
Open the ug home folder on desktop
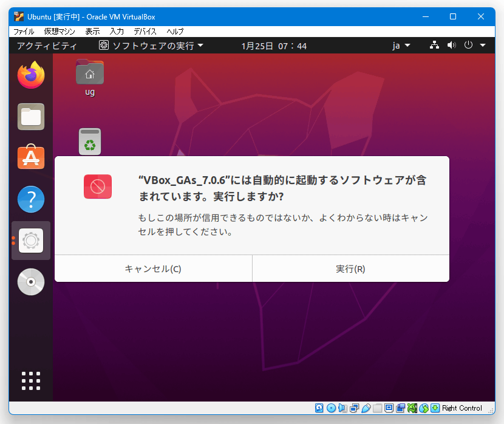(90, 78)
